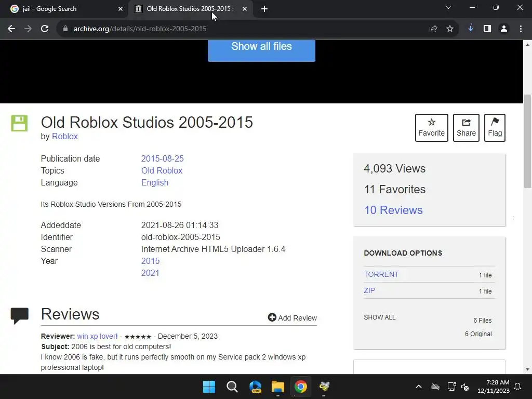
Task: Jump to 10 Reviews link
Action: click(394, 210)
